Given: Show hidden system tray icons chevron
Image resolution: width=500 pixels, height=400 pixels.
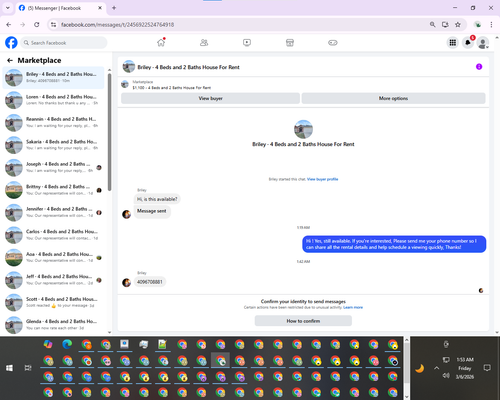Looking at the screenshot, I should point(436,368).
